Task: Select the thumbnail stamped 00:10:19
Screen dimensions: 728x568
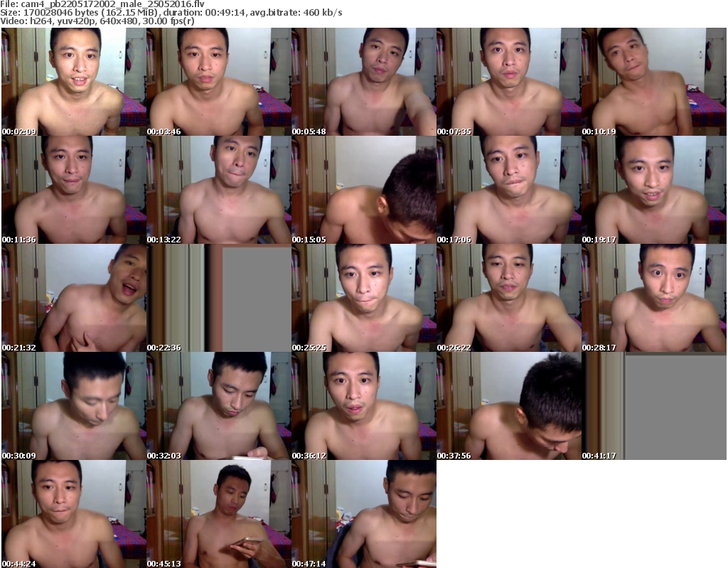Action: click(654, 82)
